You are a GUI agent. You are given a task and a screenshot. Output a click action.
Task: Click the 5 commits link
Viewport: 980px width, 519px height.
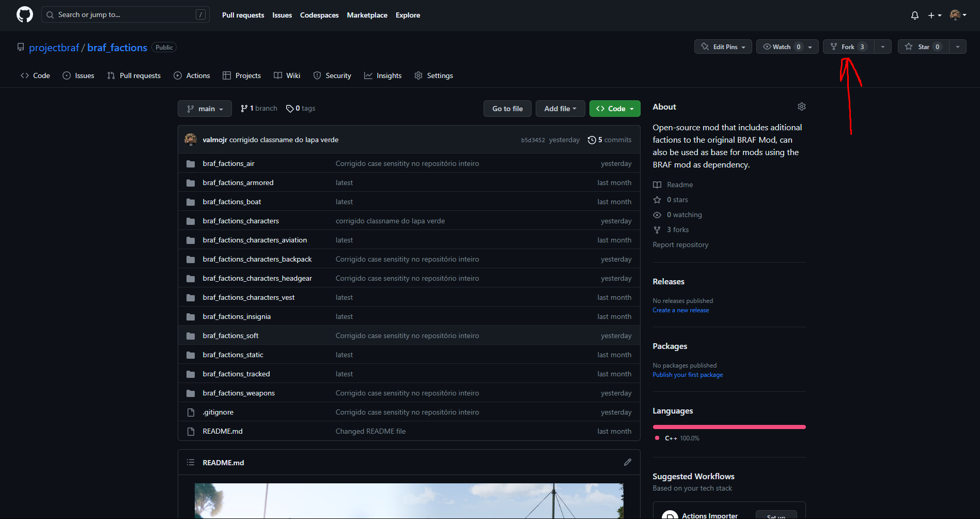click(x=610, y=140)
